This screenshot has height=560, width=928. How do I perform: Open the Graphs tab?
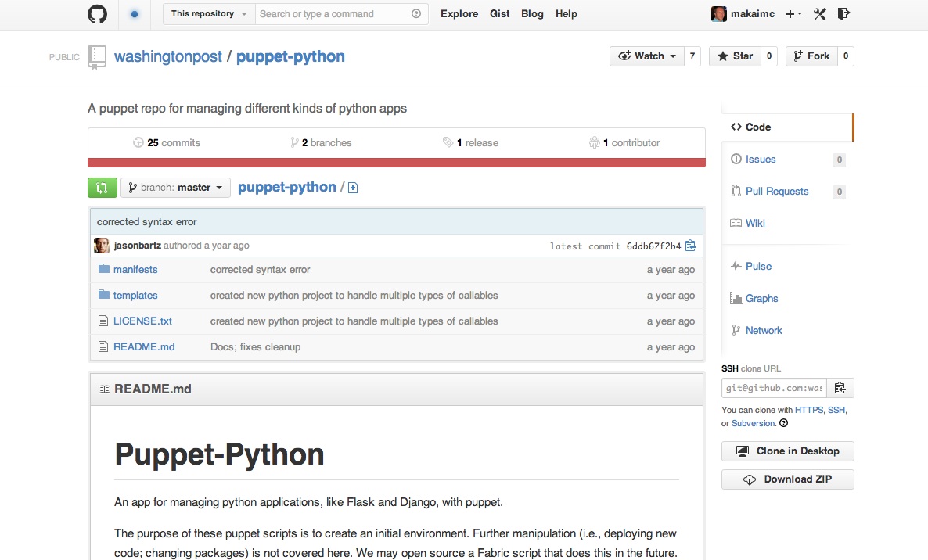(x=761, y=298)
